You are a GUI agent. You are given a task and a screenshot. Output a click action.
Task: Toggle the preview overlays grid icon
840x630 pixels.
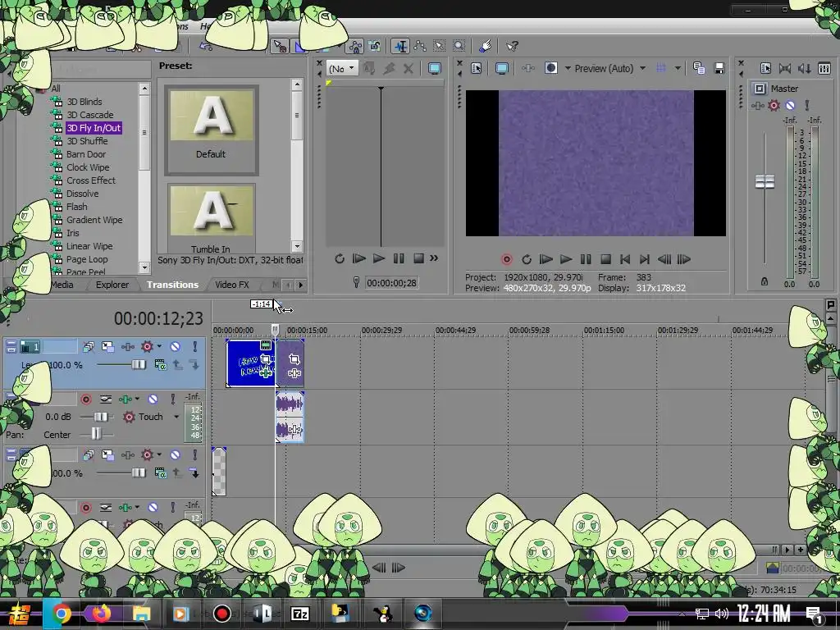pos(661,68)
